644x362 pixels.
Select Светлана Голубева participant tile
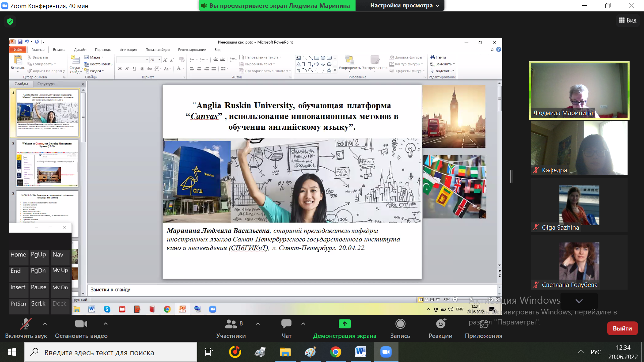tap(579, 262)
